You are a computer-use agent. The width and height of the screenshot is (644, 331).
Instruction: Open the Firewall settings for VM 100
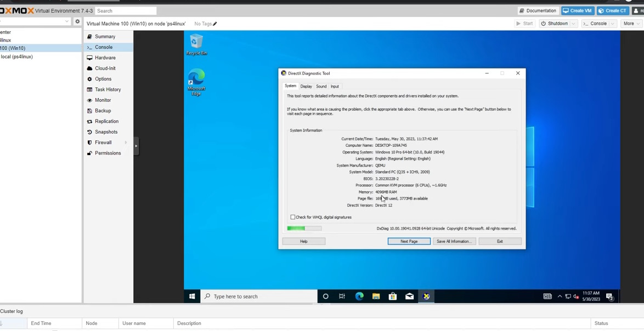[103, 142]
